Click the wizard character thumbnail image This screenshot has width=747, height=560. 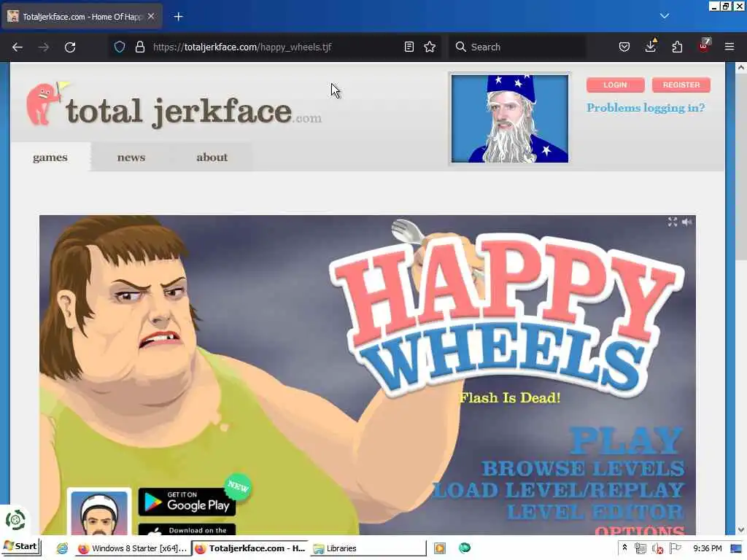click(x=510, y=119)
